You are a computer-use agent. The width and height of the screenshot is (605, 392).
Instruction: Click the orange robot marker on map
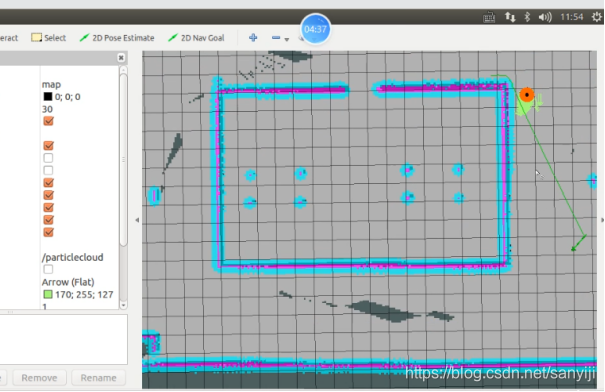[x=527, y=95]
